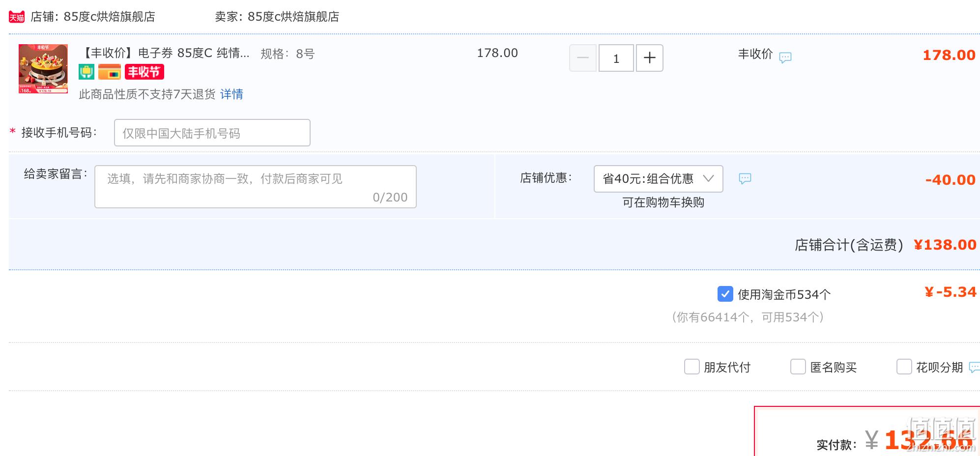Focus the quantity input showing 1

click(x=616, y=58)
